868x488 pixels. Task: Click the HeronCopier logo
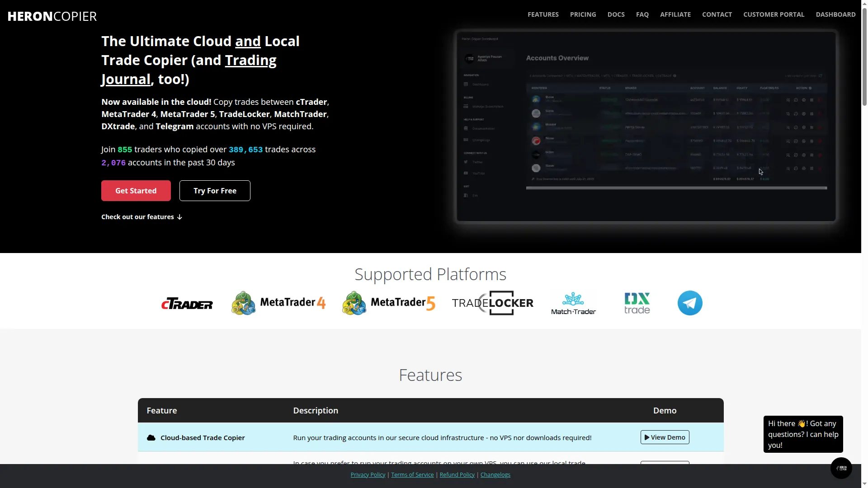(52, 16)
